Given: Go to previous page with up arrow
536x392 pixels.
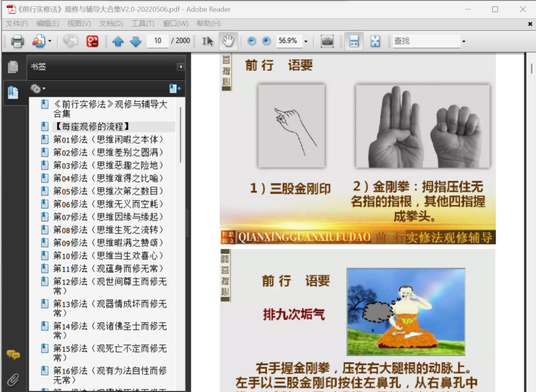Looking at the screenshot, I should click(118, 41).
